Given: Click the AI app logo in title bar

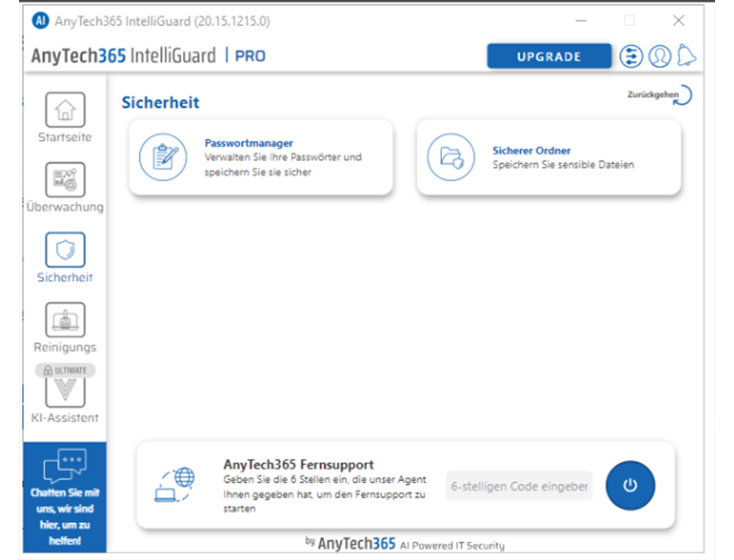Looking at the screenshot, I should 40,20.
